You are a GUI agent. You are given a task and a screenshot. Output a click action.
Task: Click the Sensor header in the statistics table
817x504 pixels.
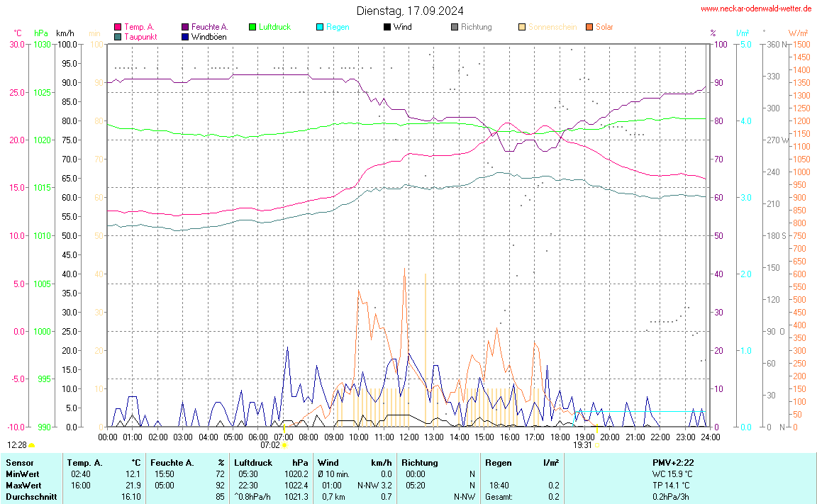19,462
